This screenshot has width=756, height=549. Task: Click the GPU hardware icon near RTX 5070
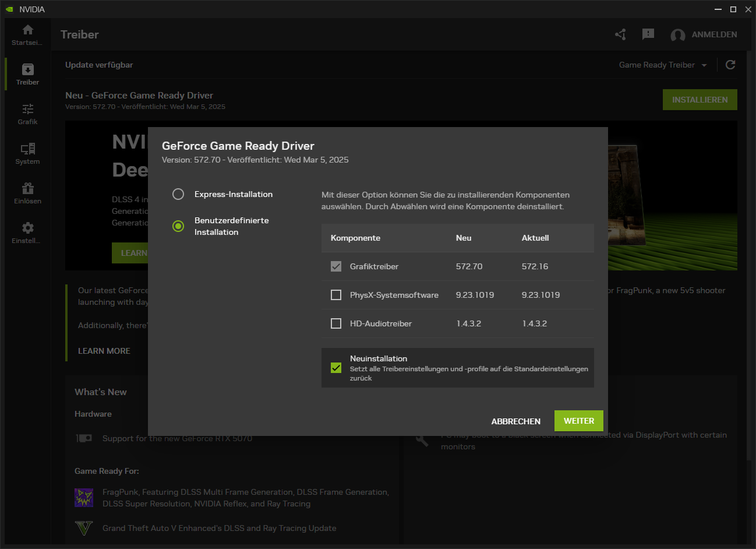84,438
